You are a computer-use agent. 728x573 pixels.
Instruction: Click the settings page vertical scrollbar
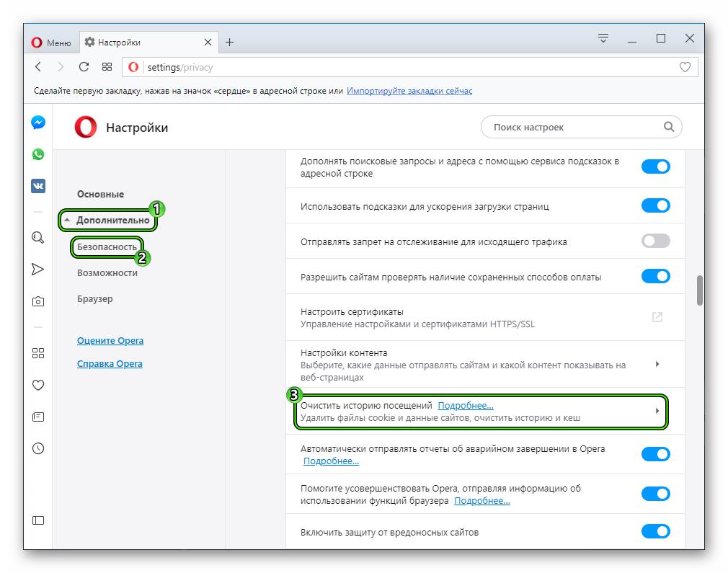700,290
